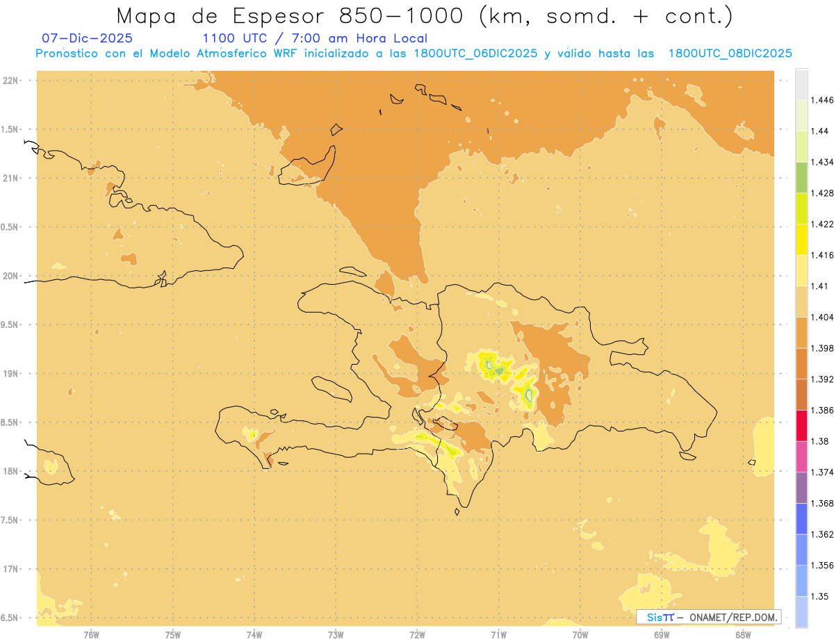The height and width of the screenshot is (644, 834).
Task: Click the '21N' latitude label
Action: tap(10, 179)
